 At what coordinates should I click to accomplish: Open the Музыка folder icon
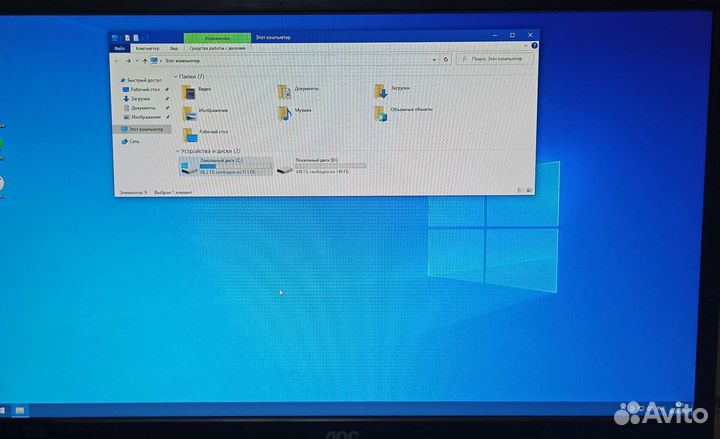pos(285,113)
